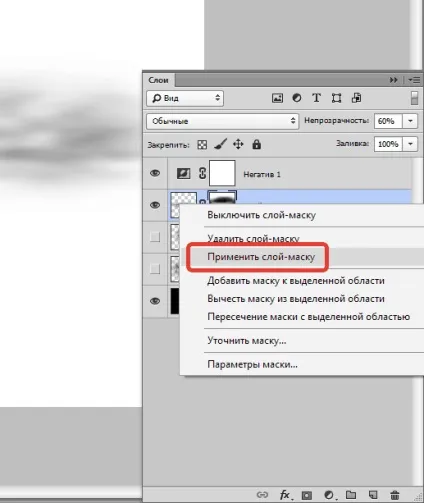Image resolution: width=424 pixels, height=503 pixels.
Task: Select the type layer filter icon
Action: point(316,98)
